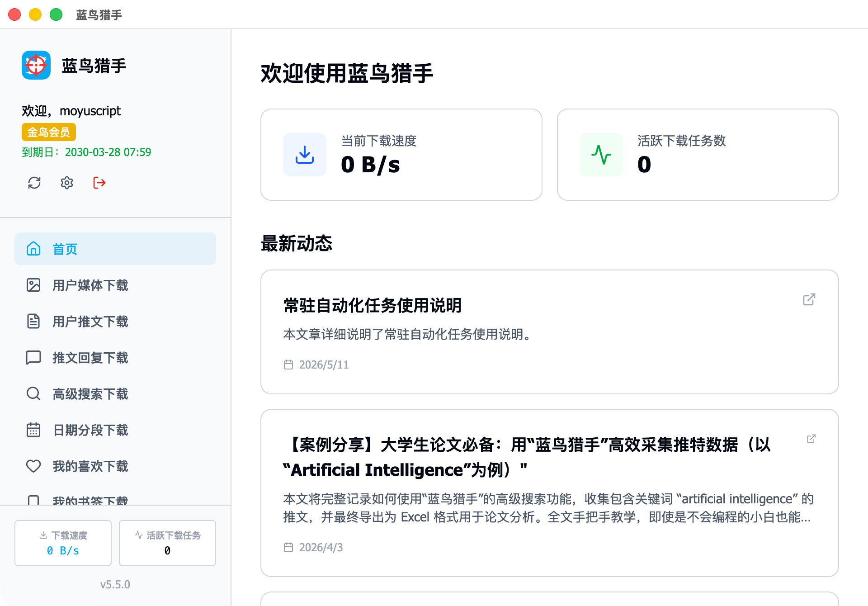
Task: Open settings via the gear icon
Action: (x=67, y=183)
